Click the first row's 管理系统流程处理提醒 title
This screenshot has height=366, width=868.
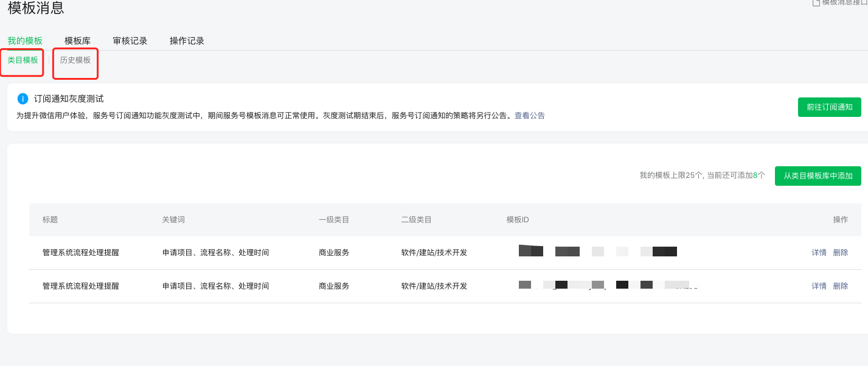81,252
